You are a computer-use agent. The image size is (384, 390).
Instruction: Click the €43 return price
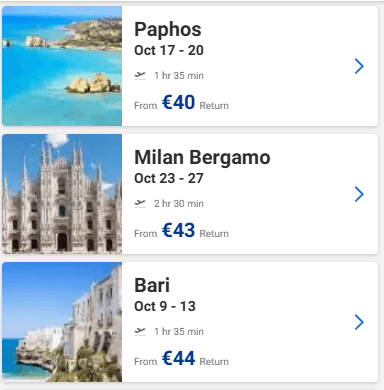178,230
